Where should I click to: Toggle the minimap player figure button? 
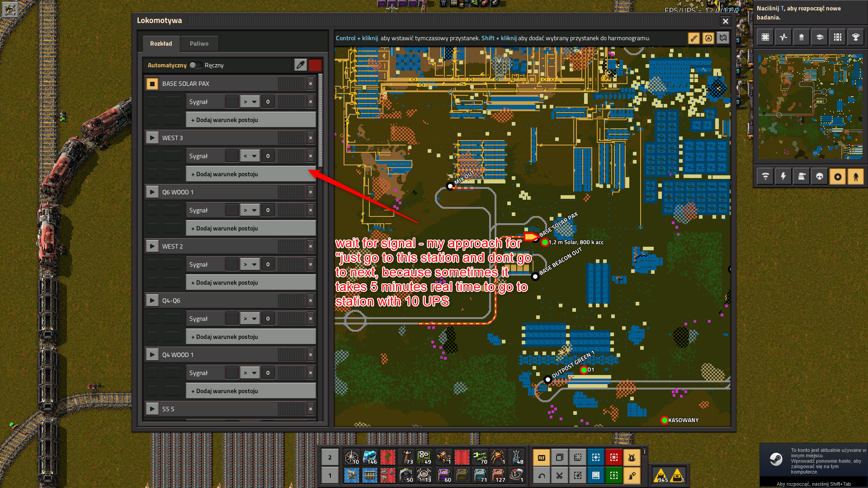tap(856, 177)
